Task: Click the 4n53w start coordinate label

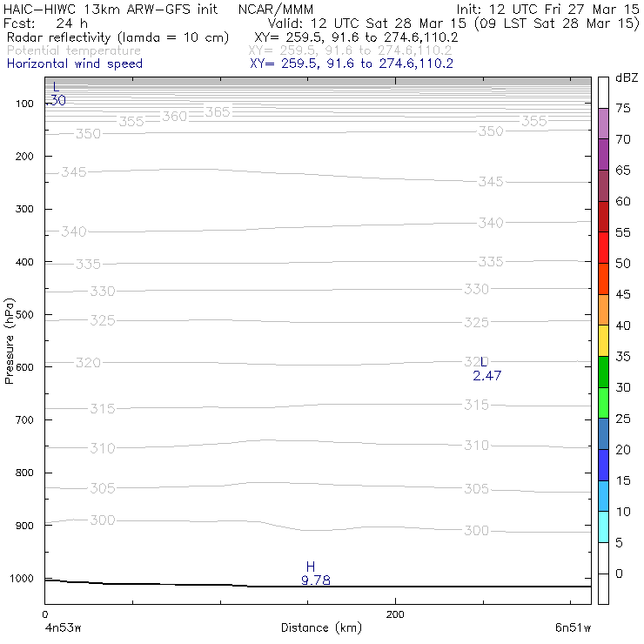Action: coord(63,627)
